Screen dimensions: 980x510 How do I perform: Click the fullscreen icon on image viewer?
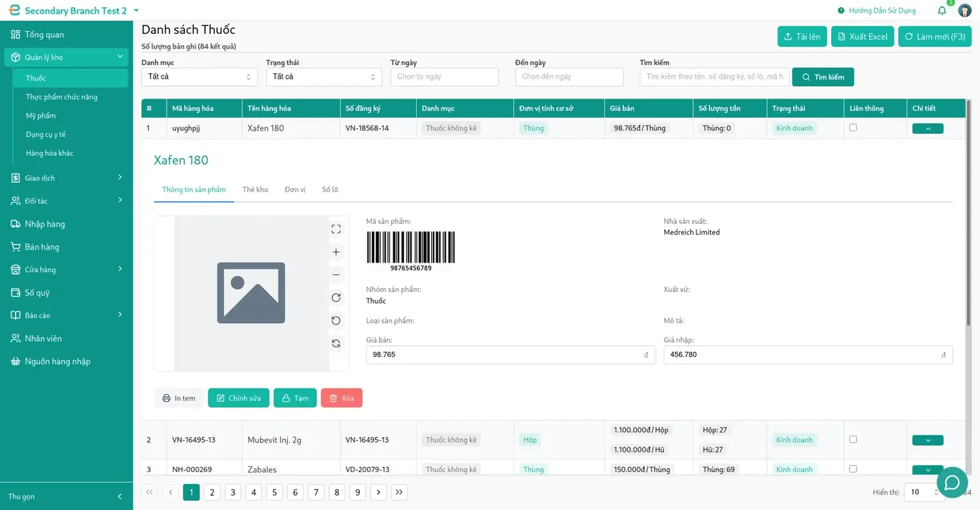(x=336, y=229)
